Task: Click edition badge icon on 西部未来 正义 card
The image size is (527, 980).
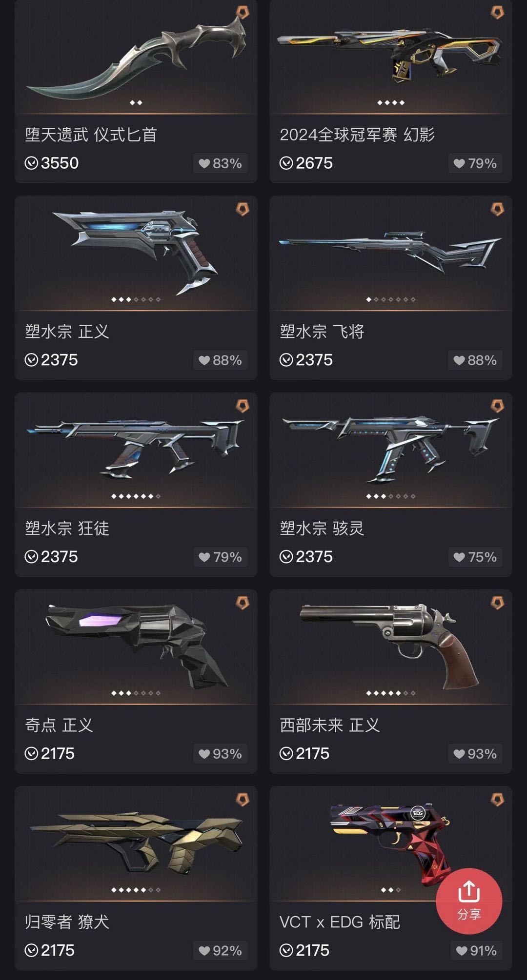Action: pos(497,603)
